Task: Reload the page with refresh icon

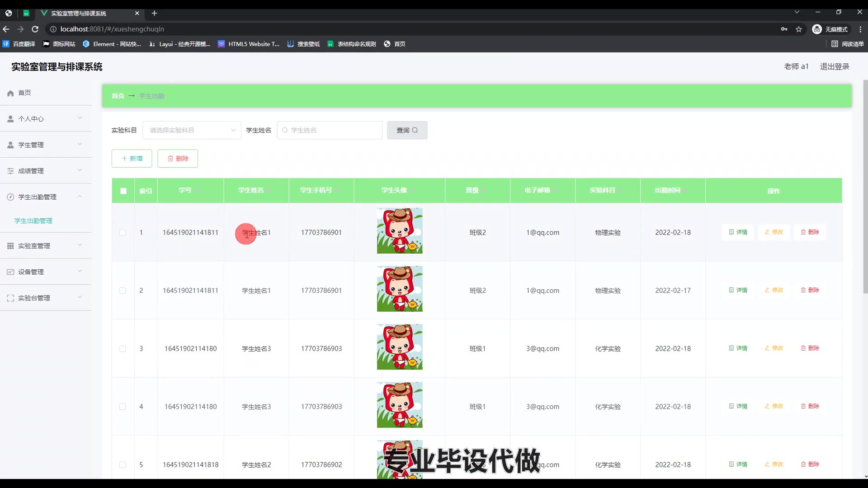Action: 35,29
